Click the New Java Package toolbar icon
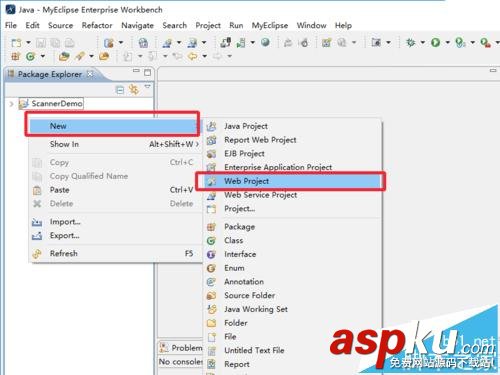This screenshot has width=500, height=375. click(x=15, y=56)
